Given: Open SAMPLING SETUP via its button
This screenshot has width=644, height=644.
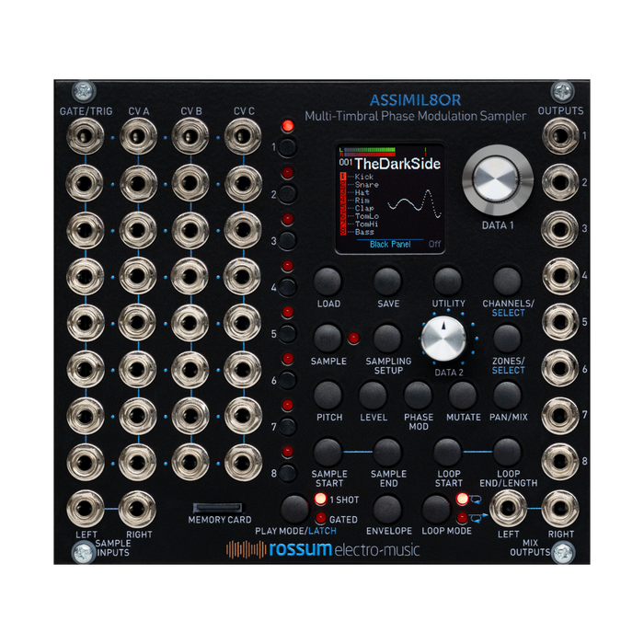Looking at the screenshot, I should pyautogui.click(x=387, y=338).
